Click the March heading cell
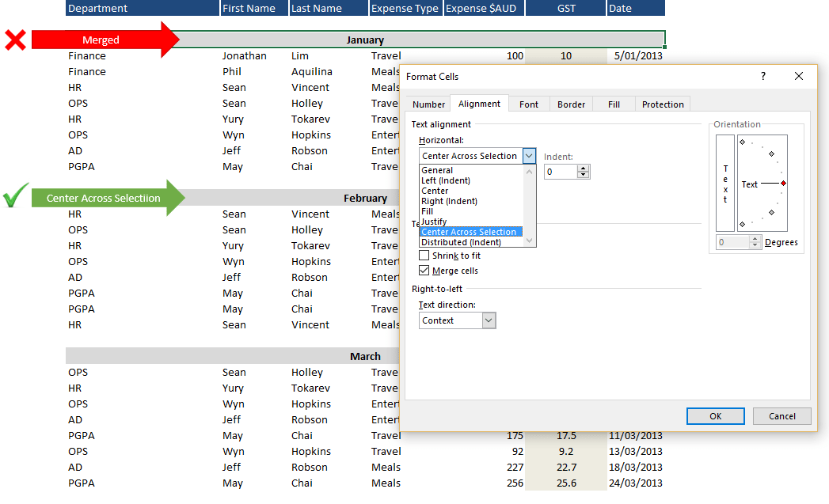Image resolution: width=829 pixels, height=504 pixels. 365,356
